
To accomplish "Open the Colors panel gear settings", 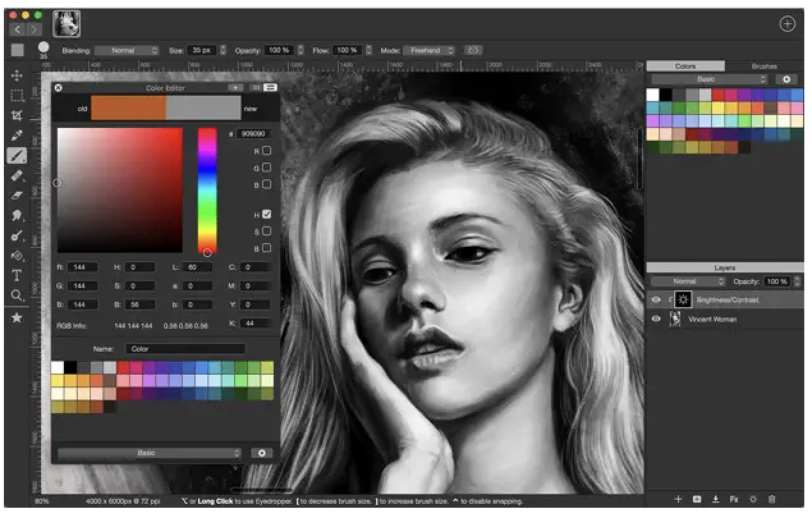I will coord(786,79).
